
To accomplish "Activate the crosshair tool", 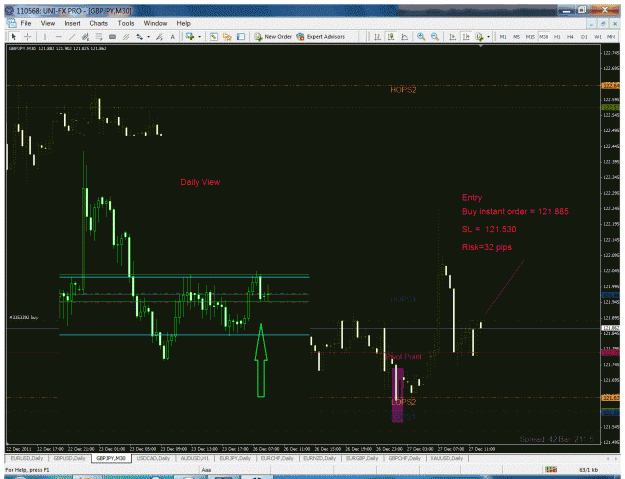I will pyautogui.click(x=28, y=37).
